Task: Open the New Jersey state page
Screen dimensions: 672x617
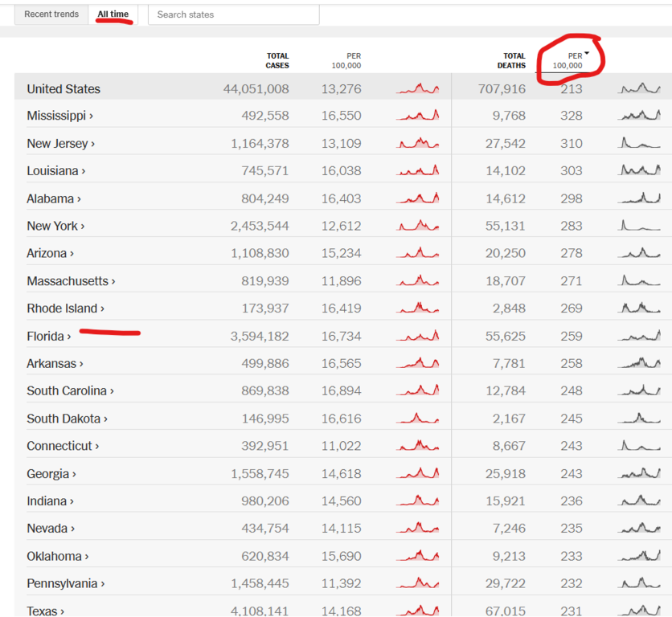Action: (57, 143)
